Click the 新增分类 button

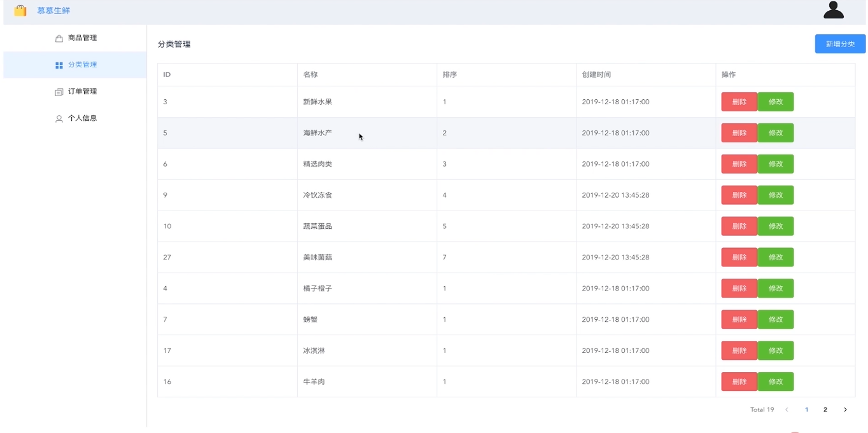pyautogui.click(x=840, y=44)
